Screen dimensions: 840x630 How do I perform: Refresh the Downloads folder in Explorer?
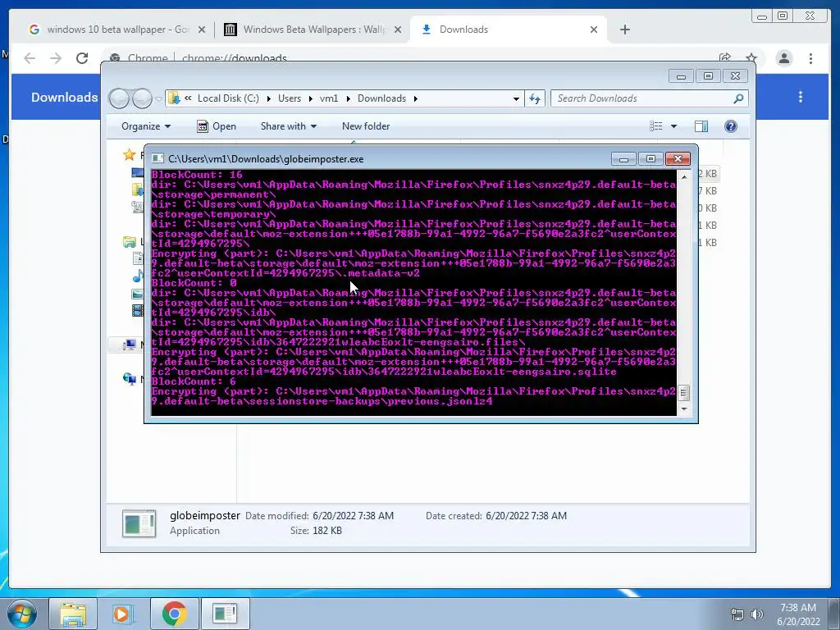tap(535, 98)
